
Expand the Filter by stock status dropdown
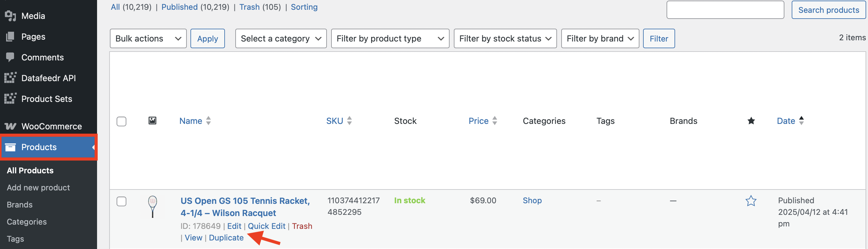click(x=505, y=38)
